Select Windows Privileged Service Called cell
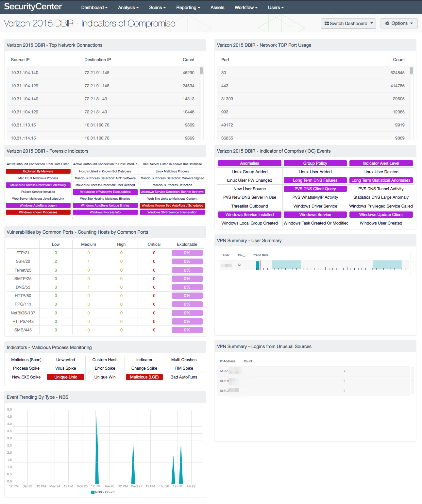This screenshot has width=422, height=504. point(381,206)
